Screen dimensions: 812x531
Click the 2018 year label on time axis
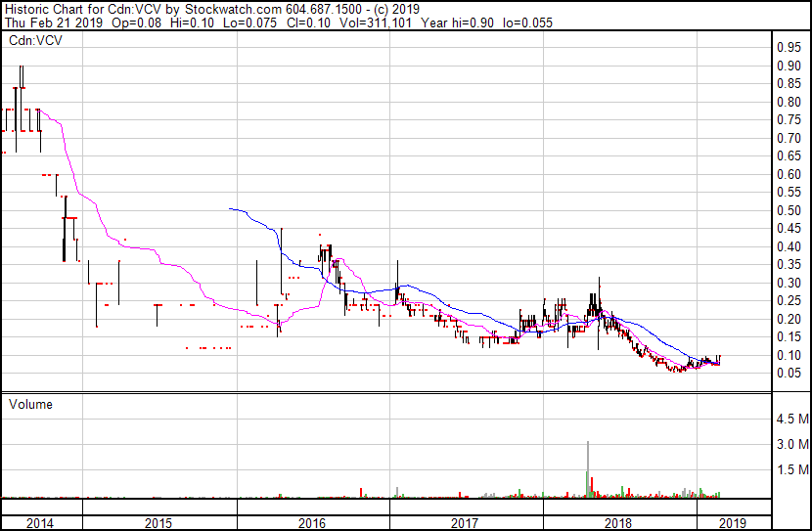[618, 523]
